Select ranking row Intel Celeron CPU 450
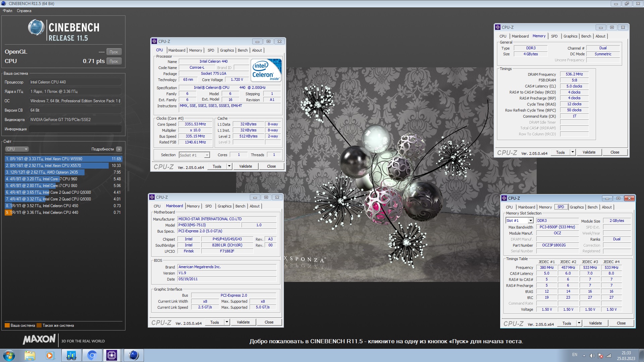The width and height of the screenshot is (644, 362). pos(63,206)
